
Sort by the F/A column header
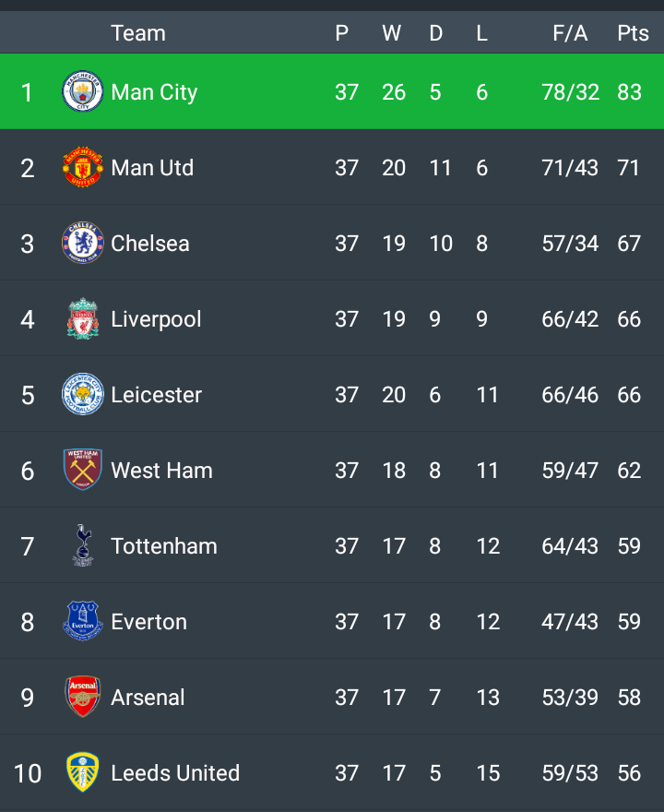click(x=570, y=33)
